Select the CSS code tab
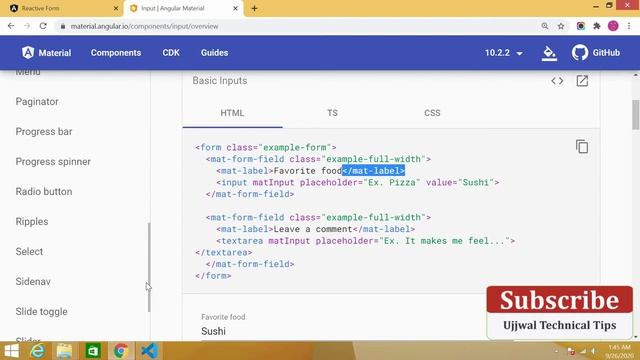Image resolution: width=640 pixels, height=360 pixels. tap(432, 113)
